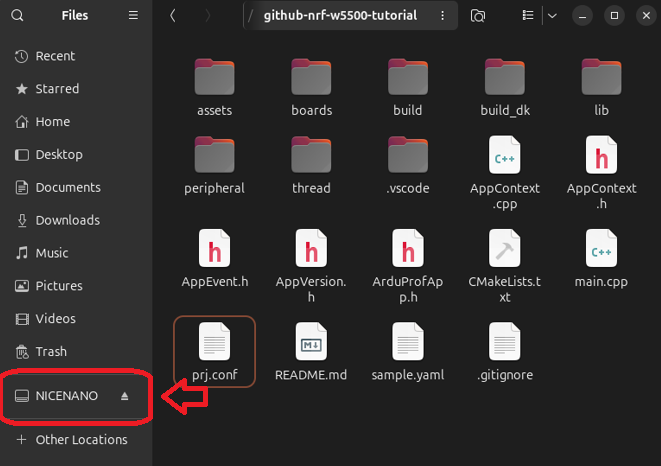Switch to list view
Viewport: 661px width, 466px height.
(x=528, y=16)
